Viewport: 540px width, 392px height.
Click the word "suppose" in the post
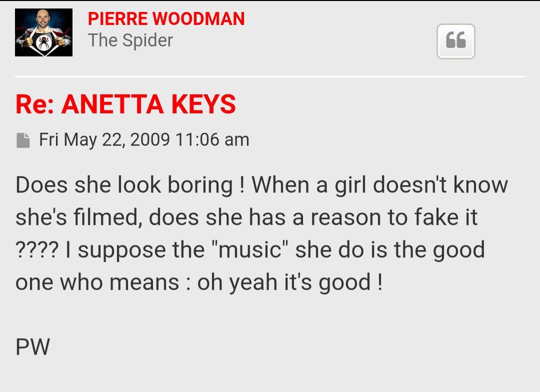[x=114, y=250]
